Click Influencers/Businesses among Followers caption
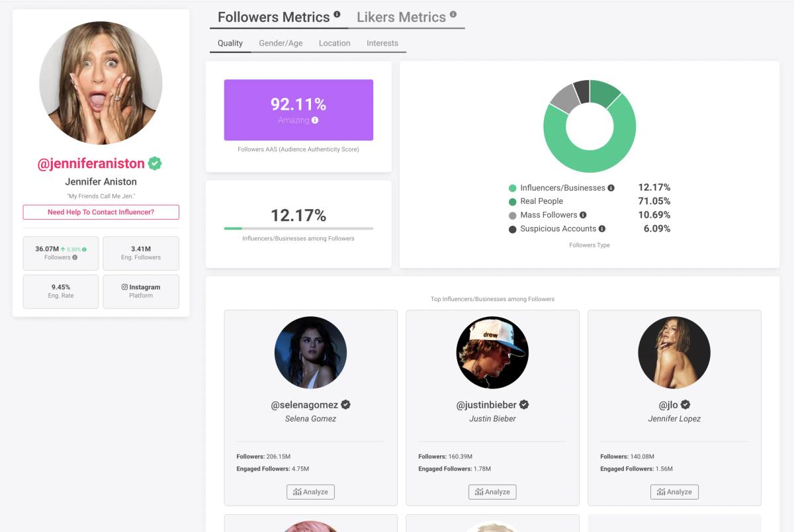The image size is (794, 532). (x=298, y=238)
